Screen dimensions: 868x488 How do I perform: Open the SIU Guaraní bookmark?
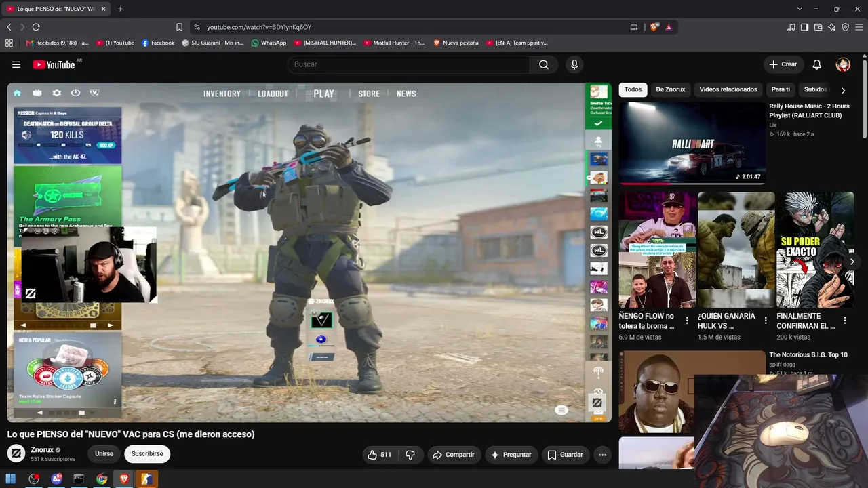212,43
